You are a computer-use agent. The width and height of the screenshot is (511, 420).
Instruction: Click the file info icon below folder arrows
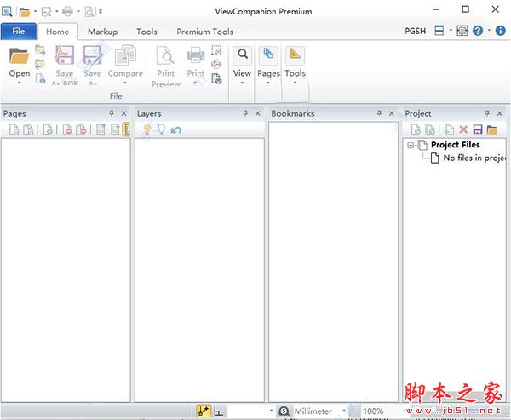pyautogui.click(x=40, y=78)
